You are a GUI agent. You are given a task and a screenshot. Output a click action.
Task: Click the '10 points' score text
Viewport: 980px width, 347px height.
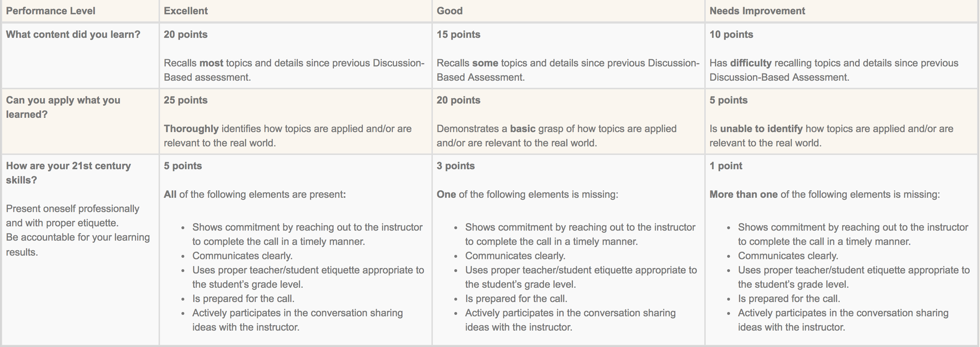click(731, 34)
